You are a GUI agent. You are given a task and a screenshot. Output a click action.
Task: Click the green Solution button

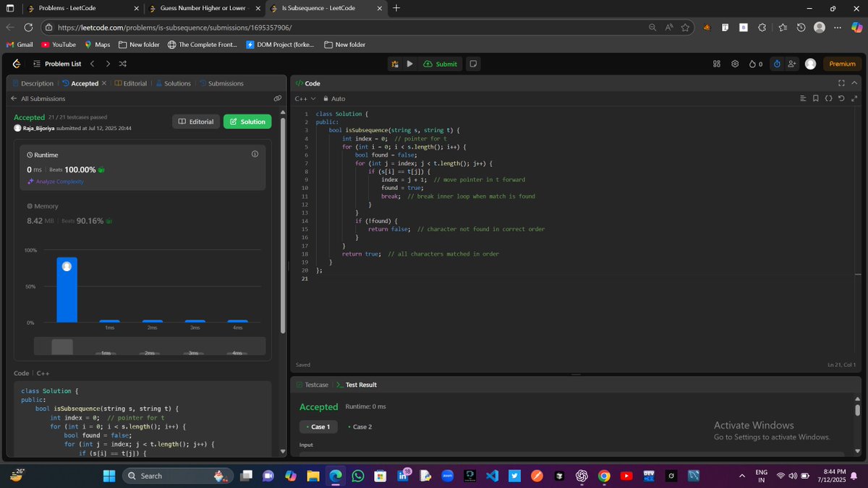[247, 121]
